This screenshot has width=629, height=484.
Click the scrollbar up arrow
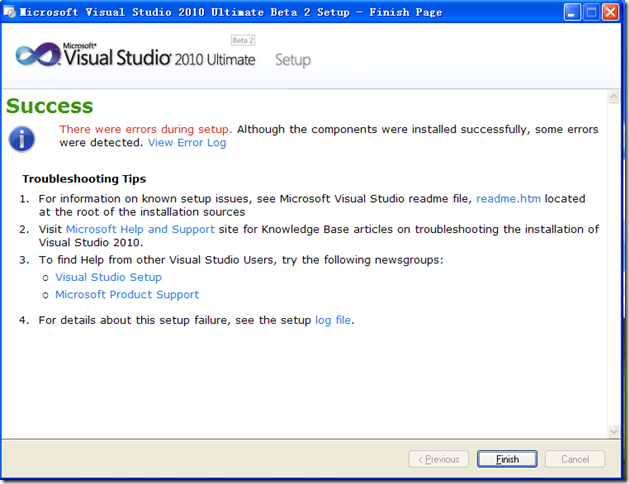tap(613, 97)
